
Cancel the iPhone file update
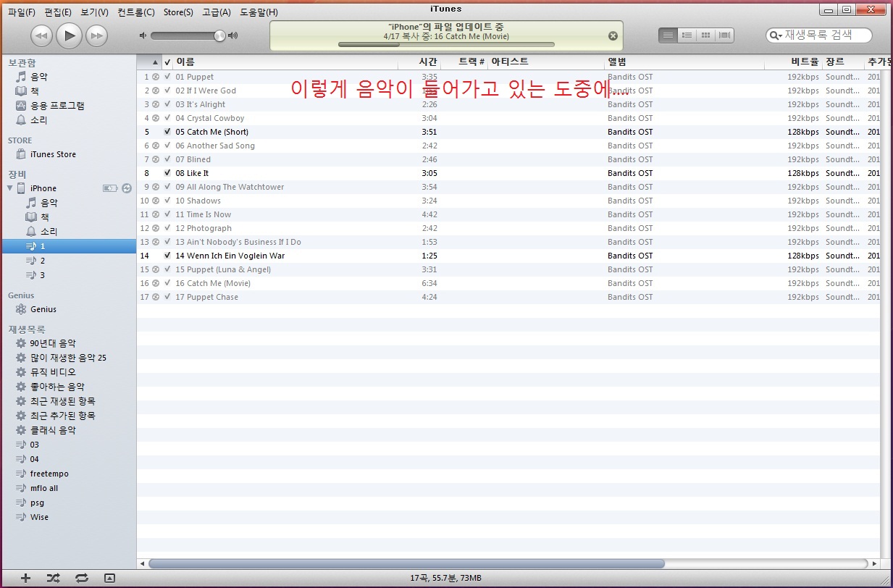(x=613, y=36)
